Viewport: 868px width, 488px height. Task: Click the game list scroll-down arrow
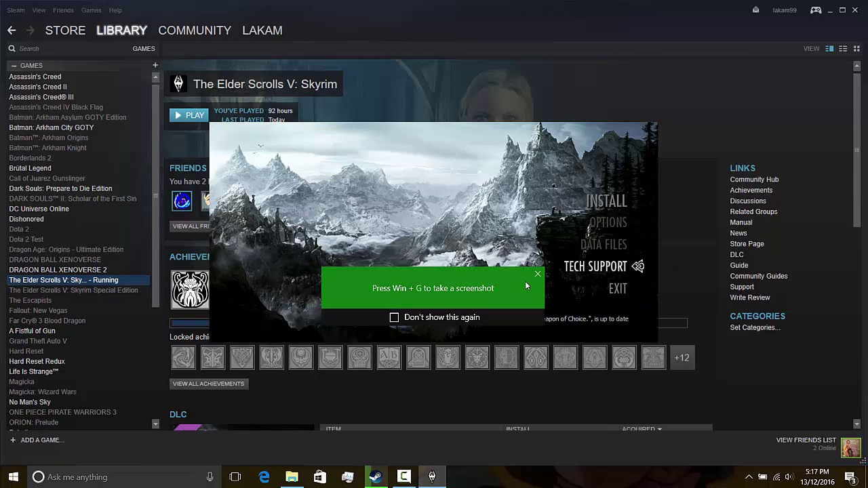(155, 424)
